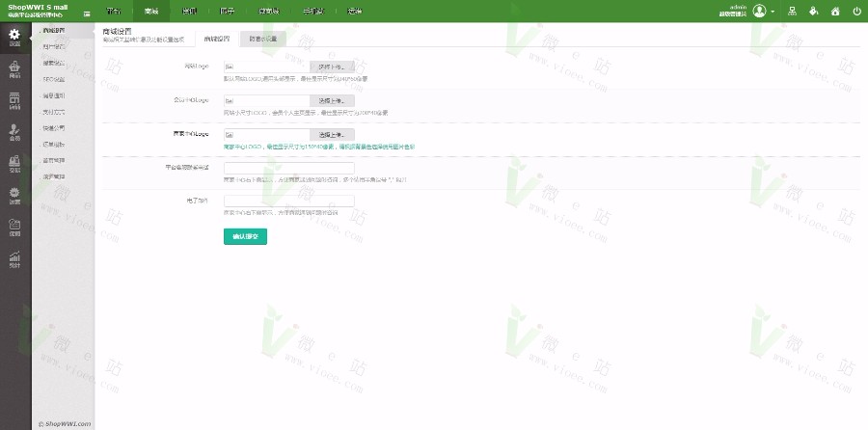Open the 支付方式 submenu entry
868x430 pixels.
click(54, 112)
